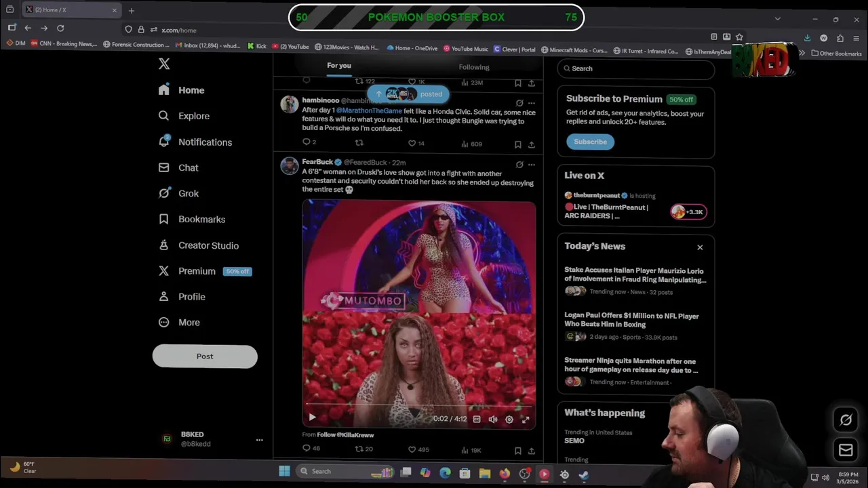Play the FearBuck video

(x=312, y=418)
